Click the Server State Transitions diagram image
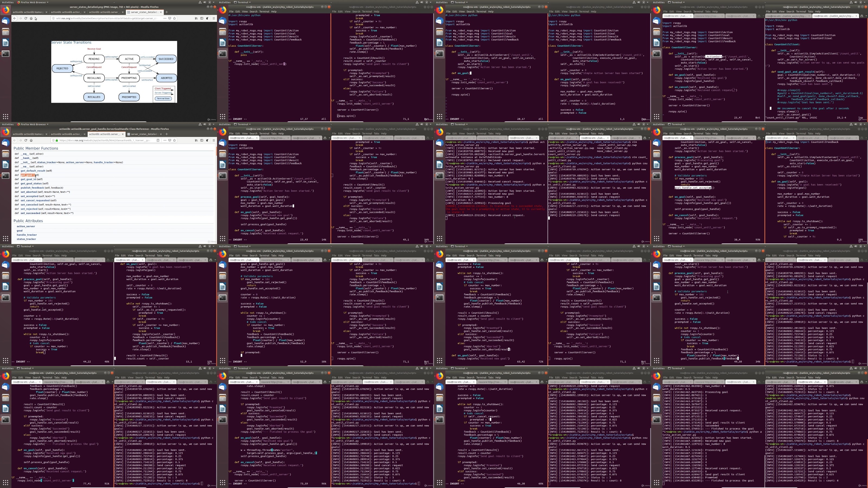This screenshot has height=488, width=868. (114, 72)
